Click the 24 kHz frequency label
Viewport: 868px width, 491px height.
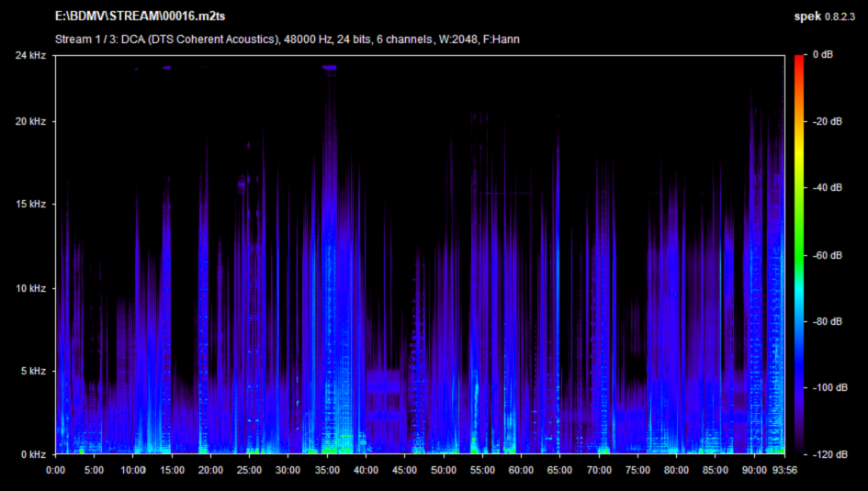click(32, 56)
